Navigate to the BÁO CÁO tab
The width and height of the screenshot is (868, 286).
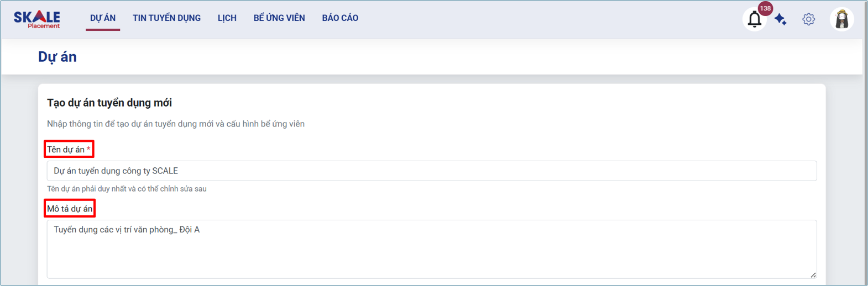click(x=340, y=18)
